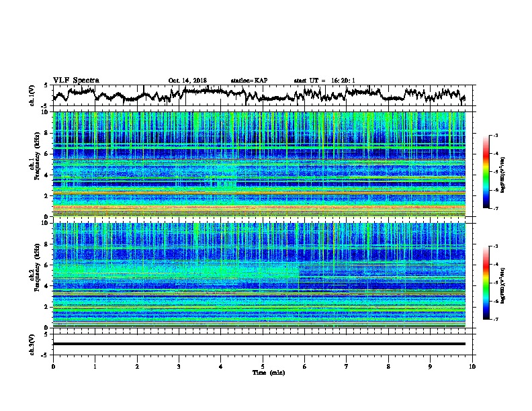Click the time axis tick label "10"
Screen dimensions: 532x411
(x=472, y=367)
